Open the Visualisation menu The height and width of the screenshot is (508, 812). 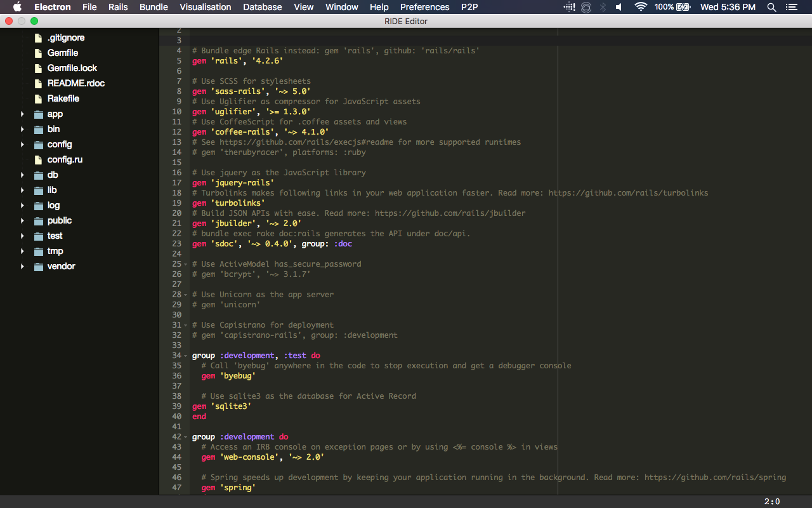coord(205,7)
